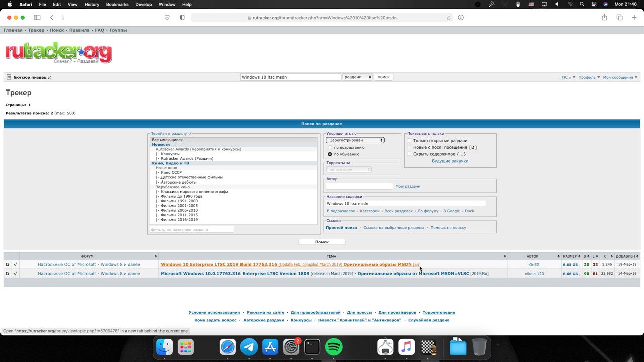Image resolution: width=644 pixels, height=362 pixels.
Task: Add a new tab with plus icon
Action: pos(634,18)
